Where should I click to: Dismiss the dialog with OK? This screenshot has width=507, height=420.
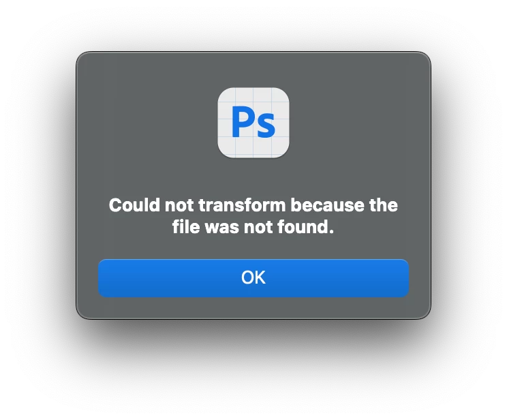253,278
